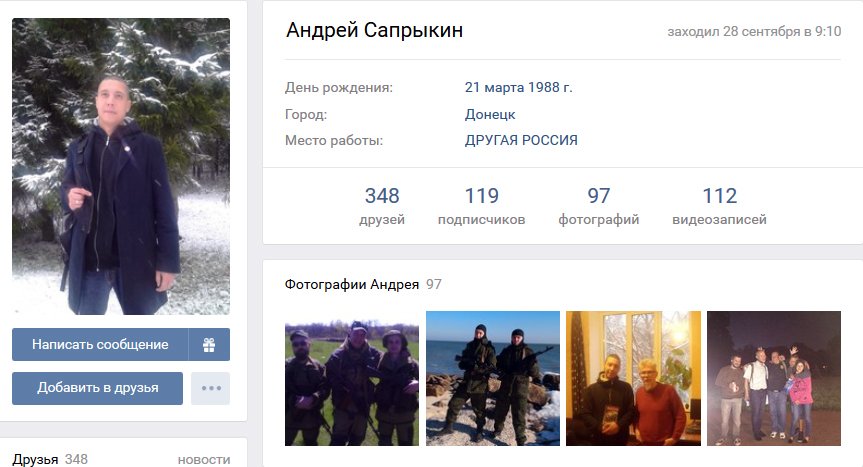The image size is (863, 467).
Task: Open the profile photo in the snowy forest
Action: 121,166
